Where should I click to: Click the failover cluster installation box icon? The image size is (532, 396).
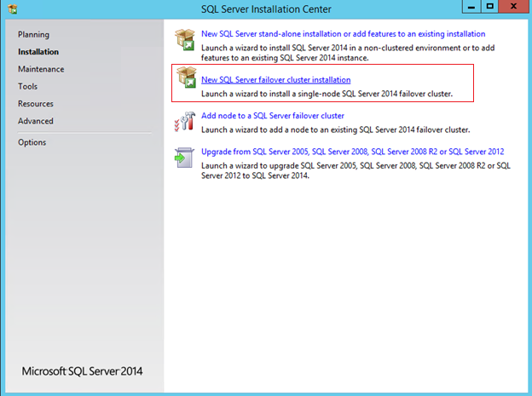[x=186, y=77]
